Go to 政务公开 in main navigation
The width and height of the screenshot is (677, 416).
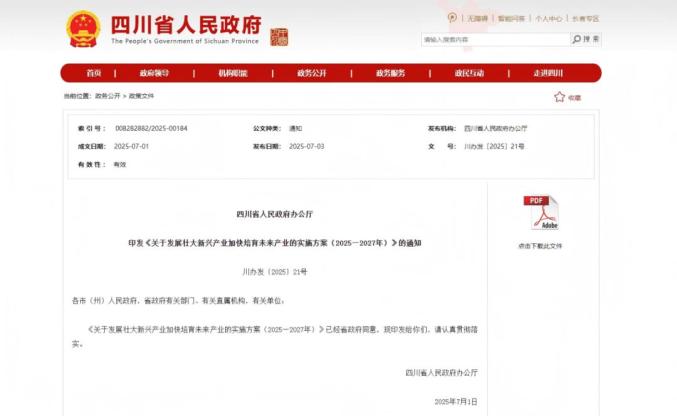coord(311,73)
